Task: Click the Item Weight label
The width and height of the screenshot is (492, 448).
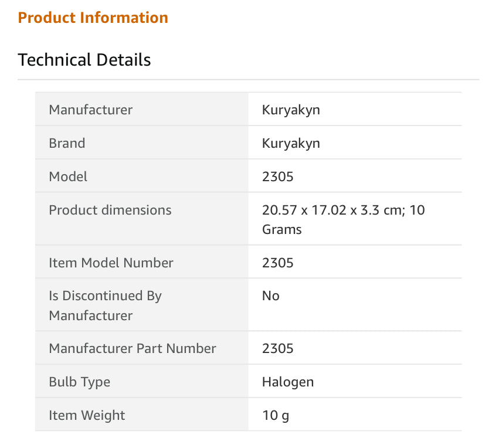Action: [x=87, y=415]
